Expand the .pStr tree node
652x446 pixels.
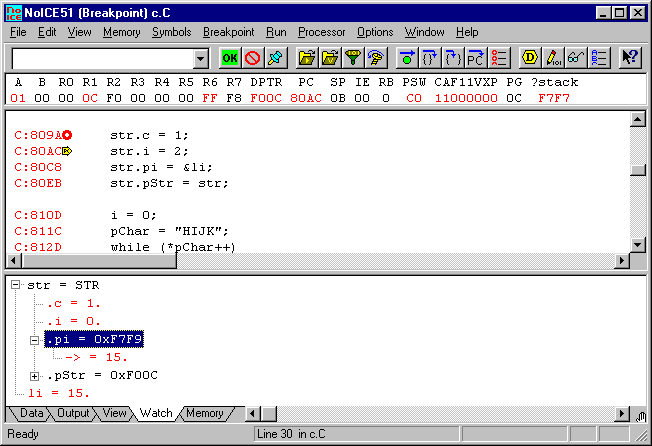[35, 377]
